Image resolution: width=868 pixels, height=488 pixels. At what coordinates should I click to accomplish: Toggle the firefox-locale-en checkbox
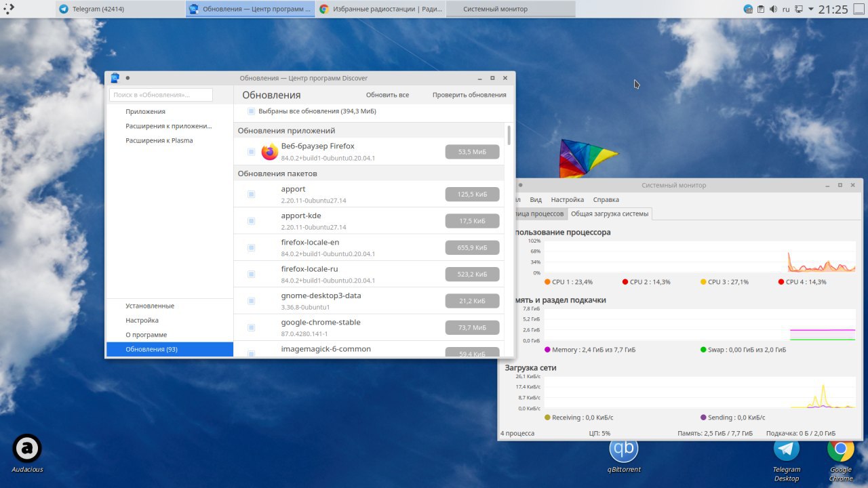coord(252,247)
